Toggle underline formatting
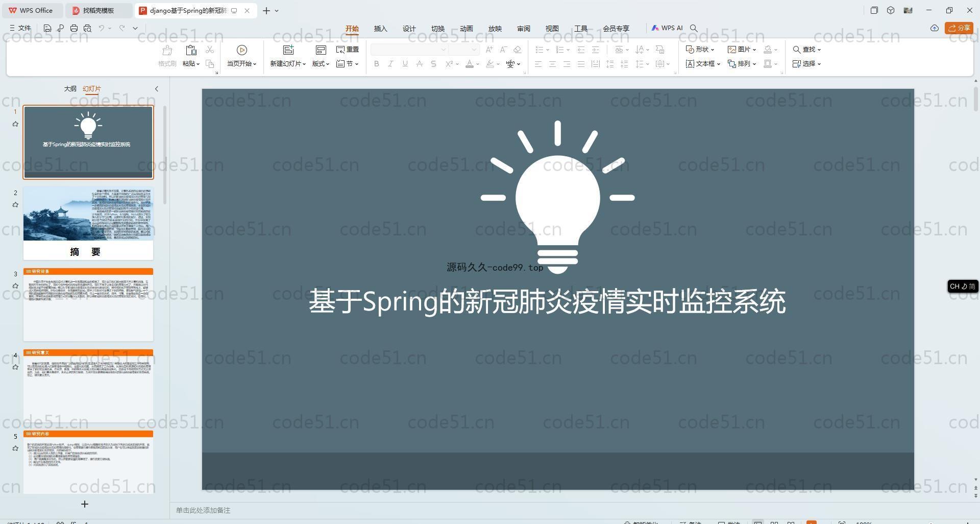This screenshot has height=524, width=980. [405, 64]
